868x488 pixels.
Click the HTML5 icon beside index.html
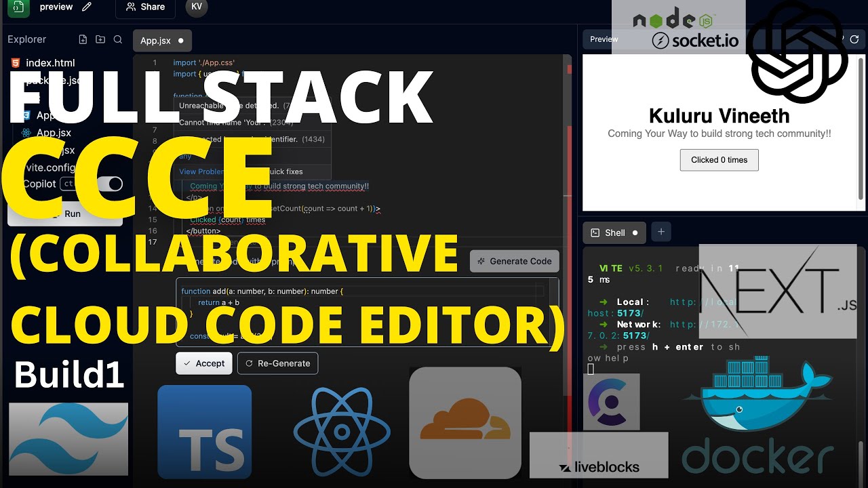tap(15, 63)
